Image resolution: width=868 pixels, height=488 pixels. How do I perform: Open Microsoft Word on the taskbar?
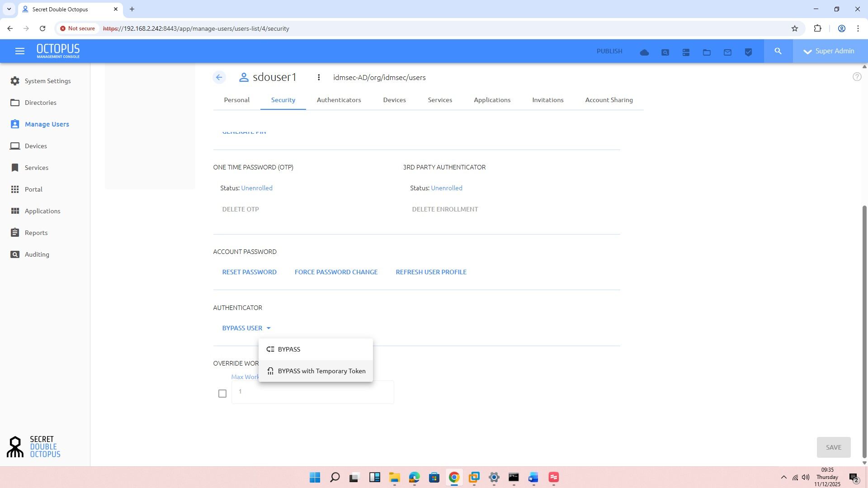533,478
